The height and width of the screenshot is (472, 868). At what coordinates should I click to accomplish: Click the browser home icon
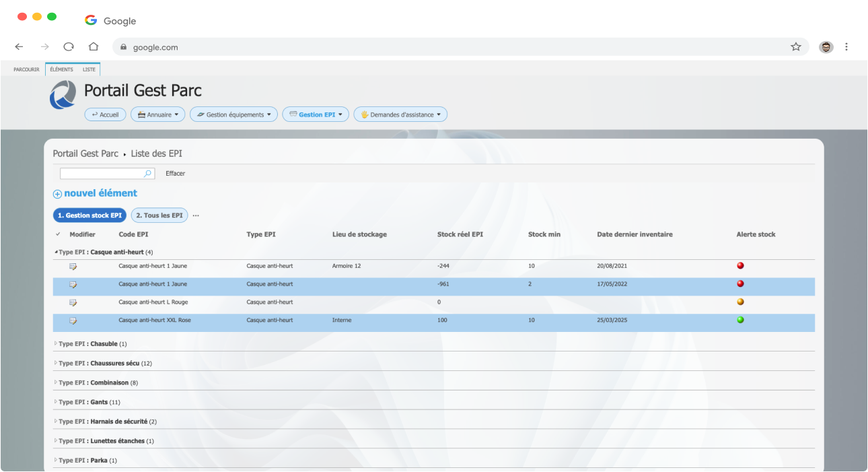click(94, 47)
